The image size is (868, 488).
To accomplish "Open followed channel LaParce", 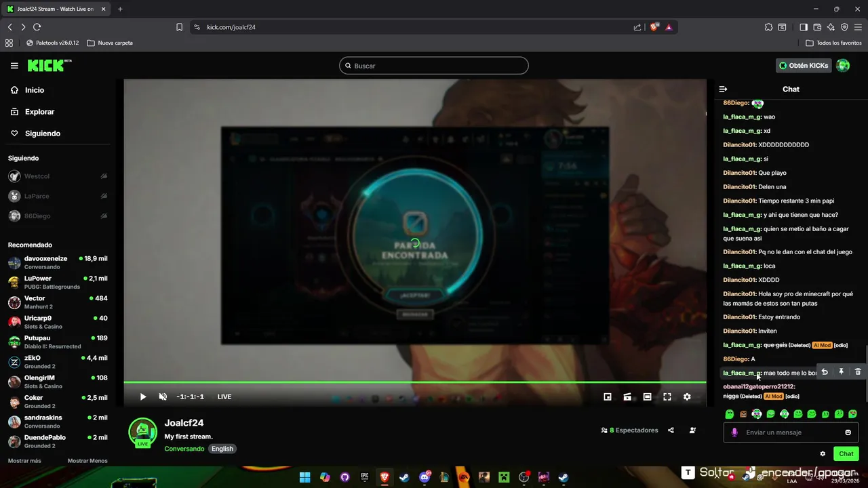I will click(58, 196).
